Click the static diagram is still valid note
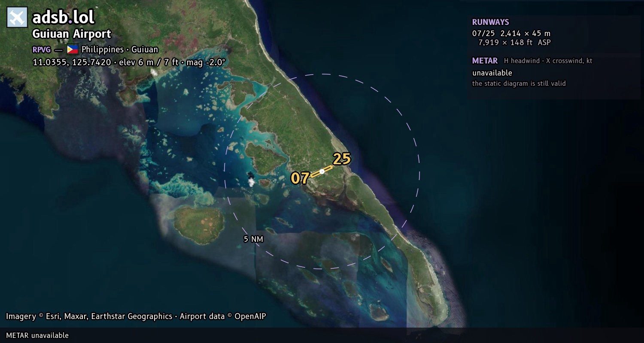The image size is (644, 343). click(519, 84)
